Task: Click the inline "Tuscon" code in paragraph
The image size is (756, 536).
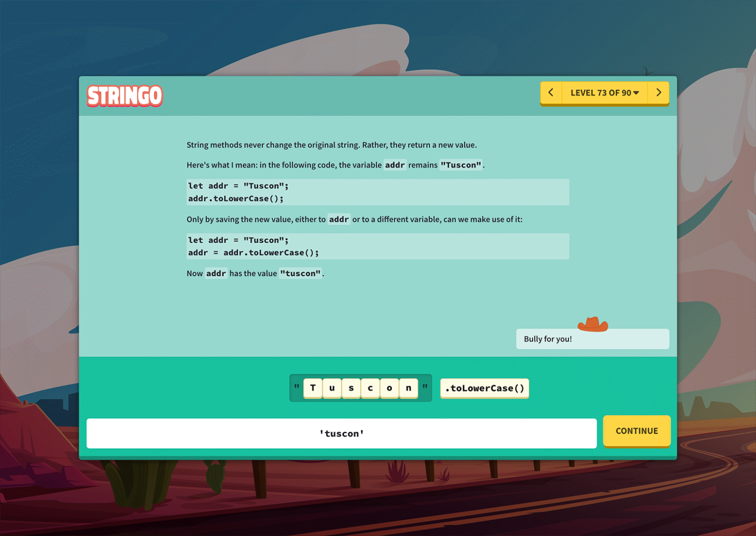Action: click(x=461, y=165)
